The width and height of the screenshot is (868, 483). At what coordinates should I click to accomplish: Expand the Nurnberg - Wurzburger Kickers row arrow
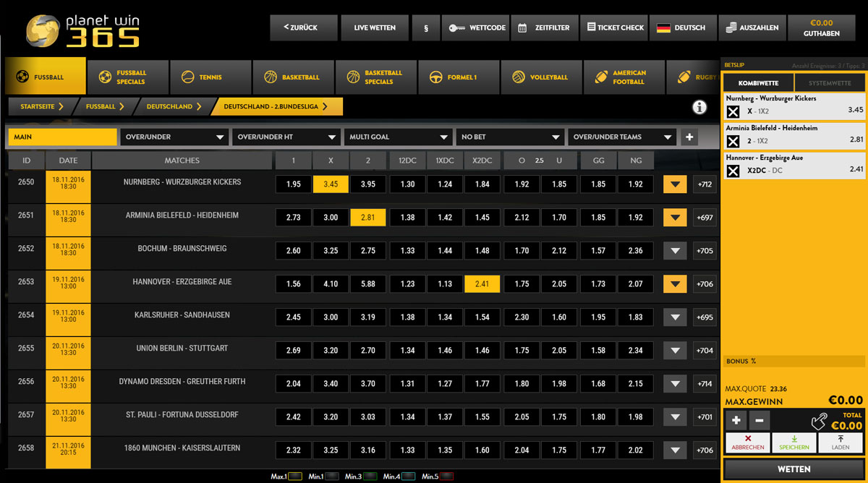coord(675,184)
